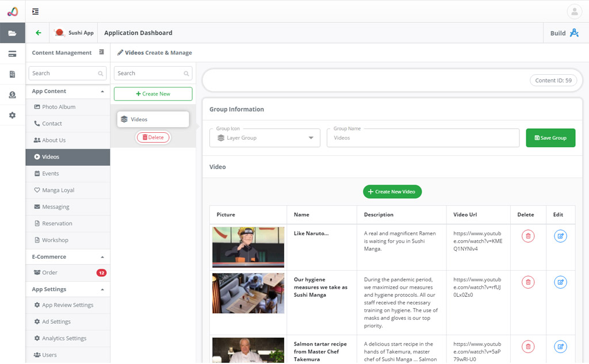
Task: Delete the hygiene measures video
Action: 528,282
